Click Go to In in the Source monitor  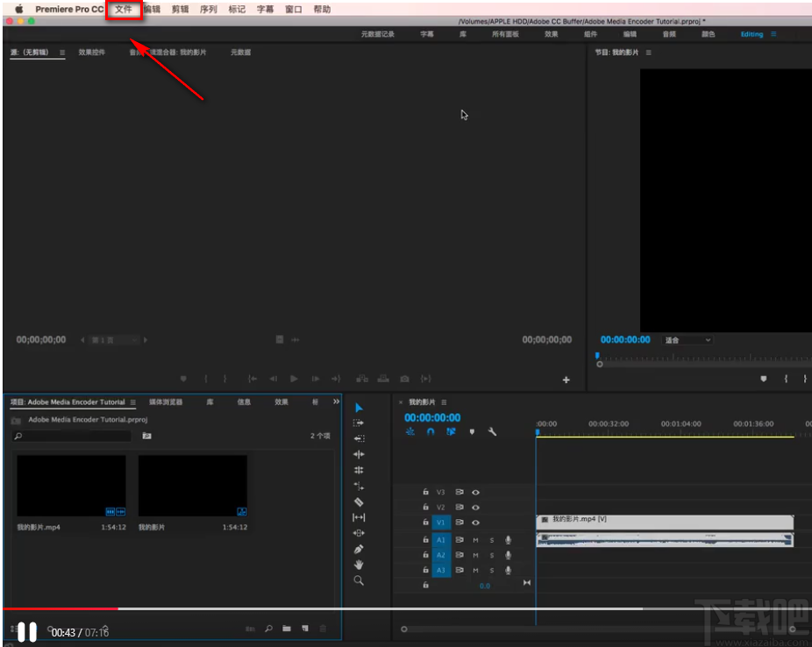(x=253, y=379)
